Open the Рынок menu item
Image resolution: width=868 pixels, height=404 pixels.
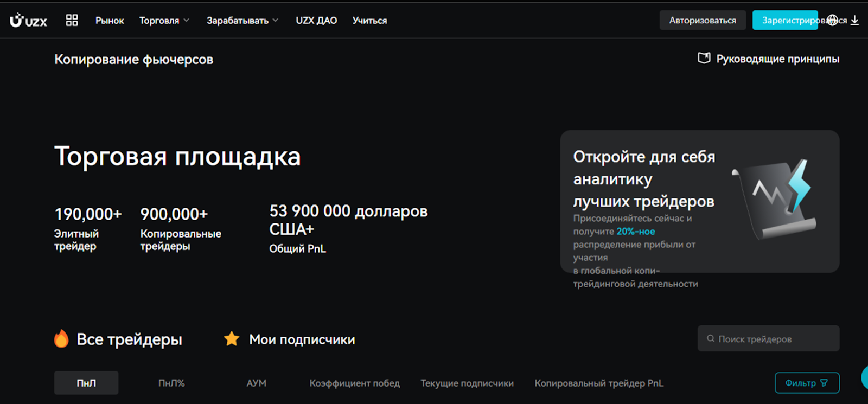click(x=110, y=21)
